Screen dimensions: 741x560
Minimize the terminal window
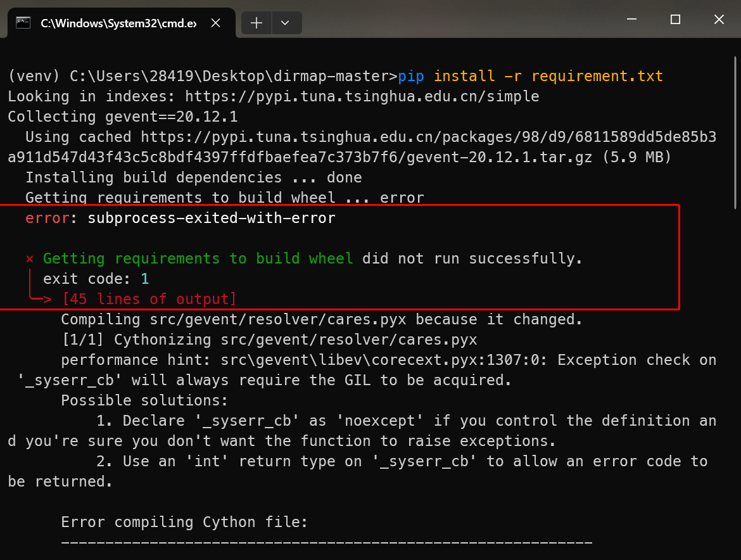(x=631, y=20)
